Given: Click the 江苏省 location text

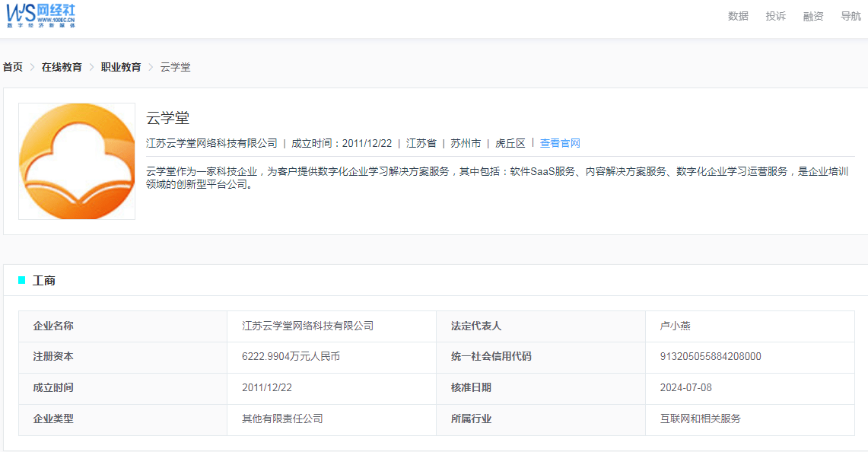Looking at the screenshot, I should coord(421,143).
